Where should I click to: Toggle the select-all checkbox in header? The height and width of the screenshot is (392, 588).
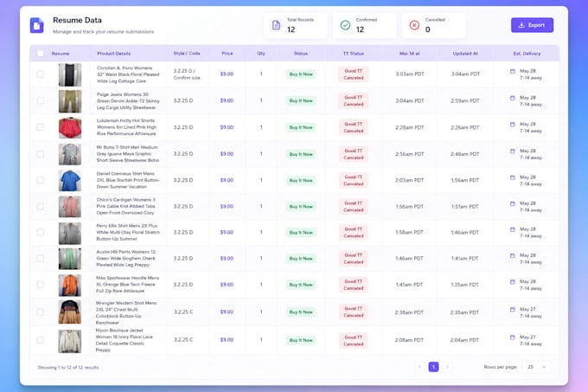click(40, 54)
